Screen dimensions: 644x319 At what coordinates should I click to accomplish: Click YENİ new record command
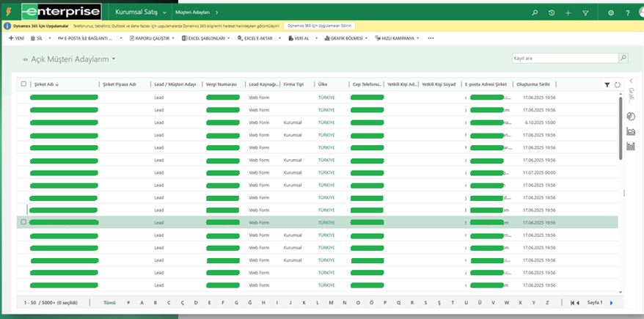tap(16, 38)
